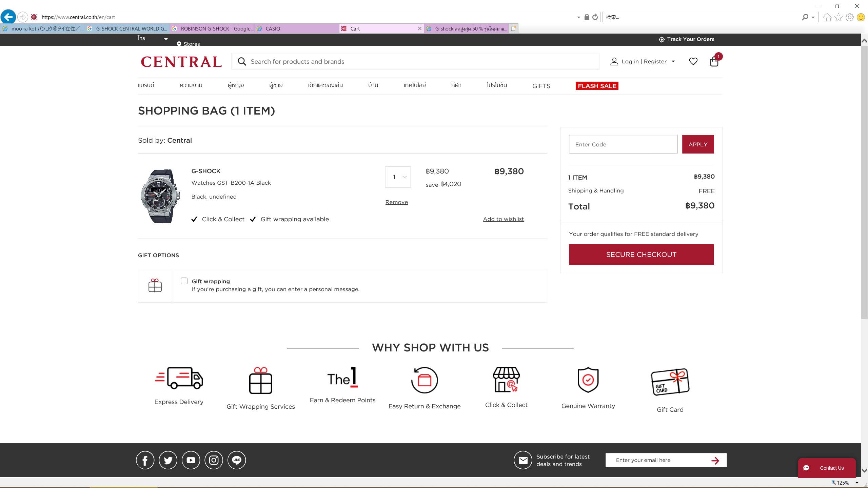The width and height of the screenshot is (868, 488).
Task: Open the Watches GST-B200-1A Black product link
Action: pos(231,183)
